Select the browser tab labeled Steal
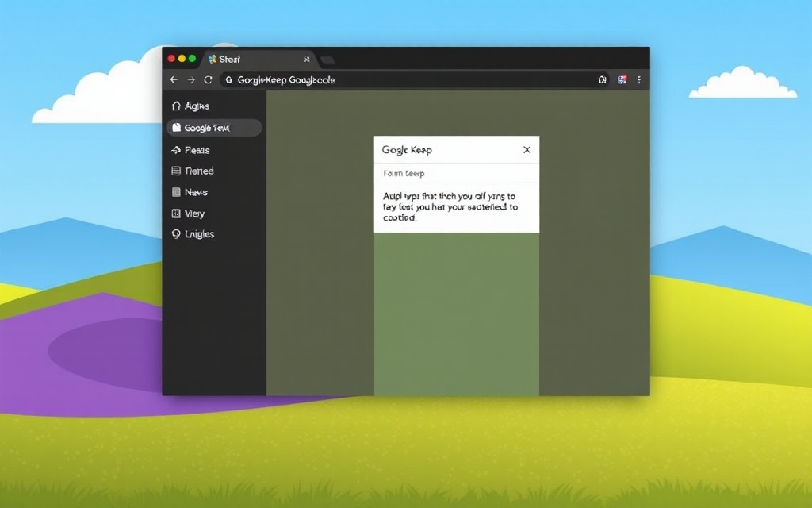812x508 pixels. pos(259,59)
